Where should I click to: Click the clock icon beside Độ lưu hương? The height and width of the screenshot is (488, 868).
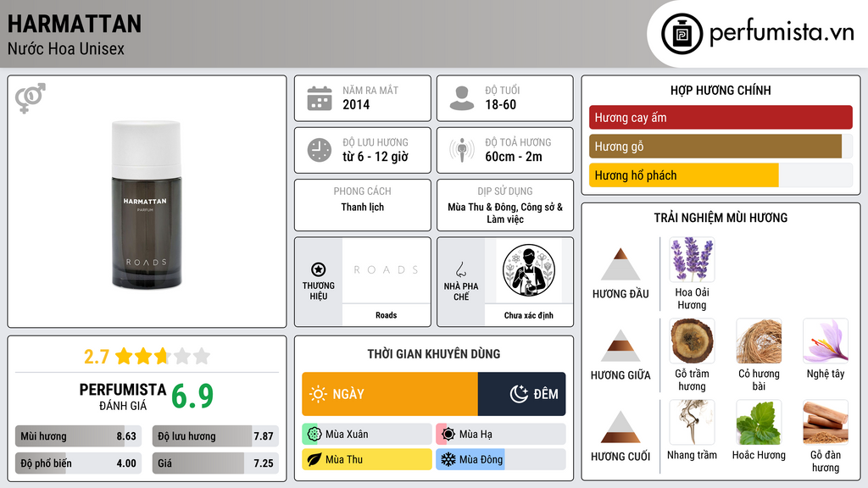[x=320, y=150]
